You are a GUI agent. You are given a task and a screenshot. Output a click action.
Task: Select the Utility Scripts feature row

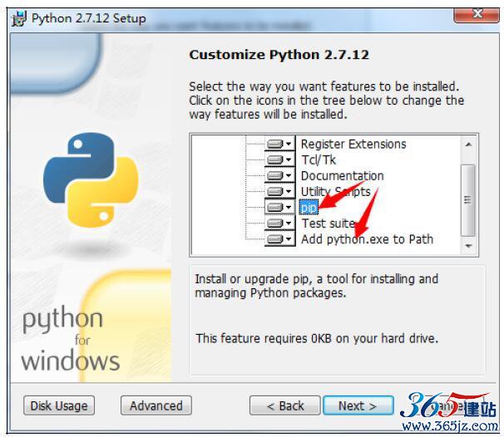pyautogui.click(x=335, y=192)
